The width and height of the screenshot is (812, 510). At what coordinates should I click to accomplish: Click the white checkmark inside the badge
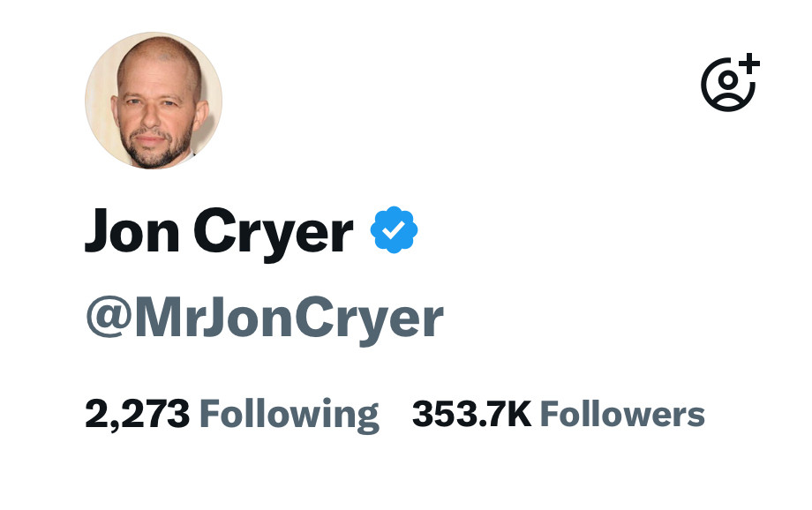395,229
